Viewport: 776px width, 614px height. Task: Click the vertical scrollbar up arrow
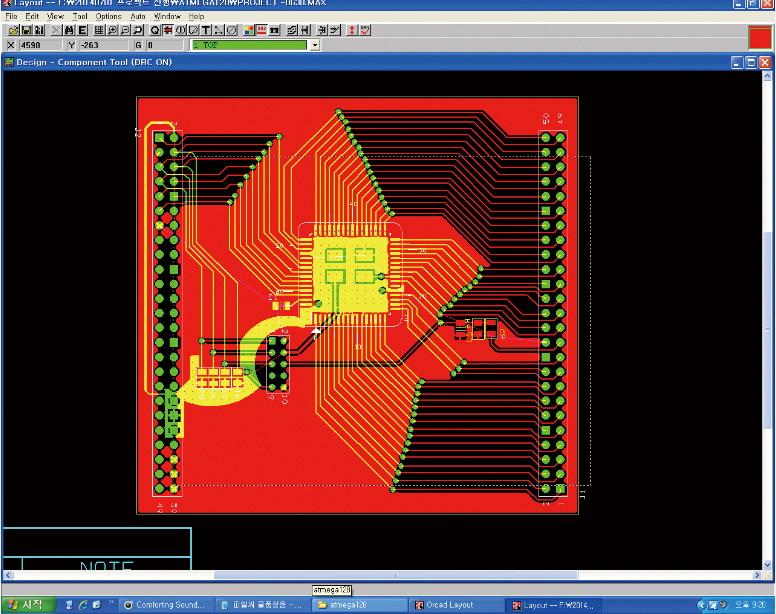767,76
